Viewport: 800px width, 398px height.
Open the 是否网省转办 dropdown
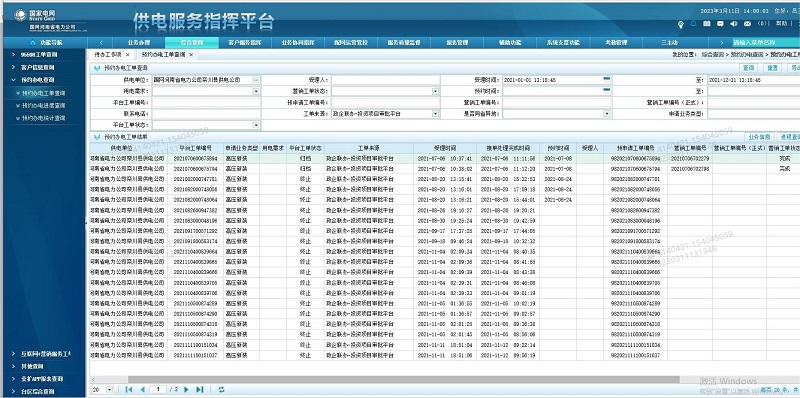pyautogui.click(x=607, y=114)
